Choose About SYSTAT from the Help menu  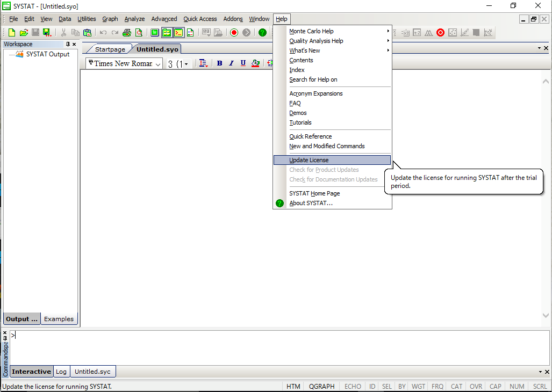[x=311, y=203]
